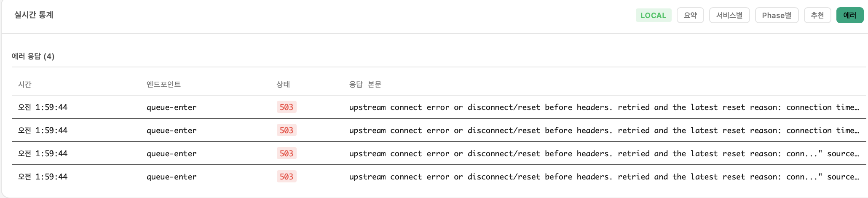
Task: Click the active 에러 tab
Action: (849, 16)
